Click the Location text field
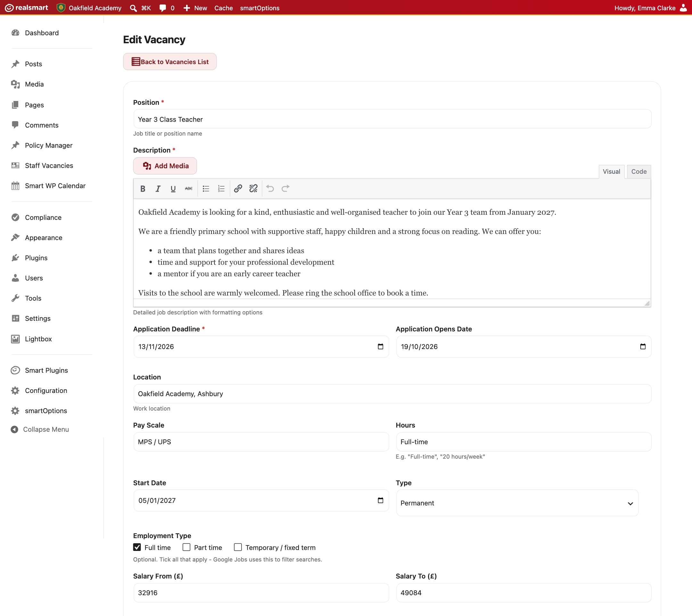Screen dimensions: 692x616 (x=392, y=394)
